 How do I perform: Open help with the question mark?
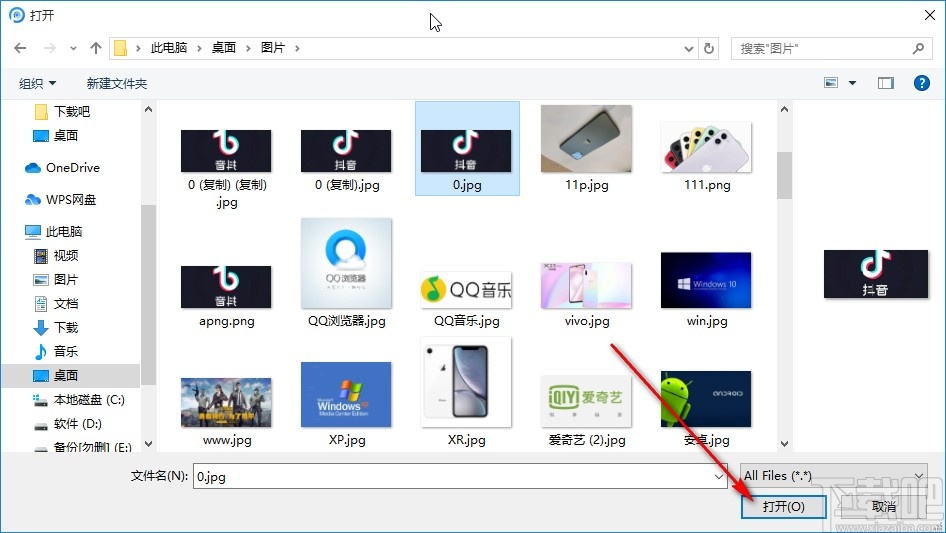[x=922, y=83]
